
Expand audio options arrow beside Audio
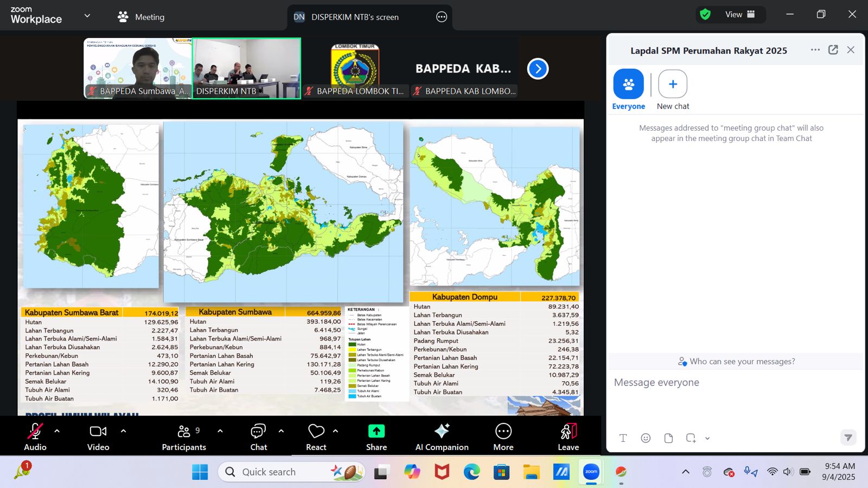pos(57,431)
